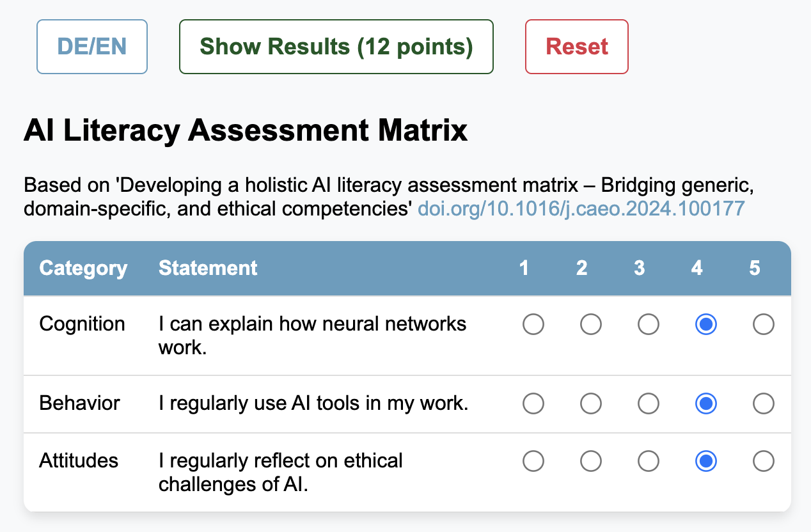The height and width of the screenshot is (532, 811).
Task: Choose rating 3 in the Attitudes row
Action: [x=649, y=461]
